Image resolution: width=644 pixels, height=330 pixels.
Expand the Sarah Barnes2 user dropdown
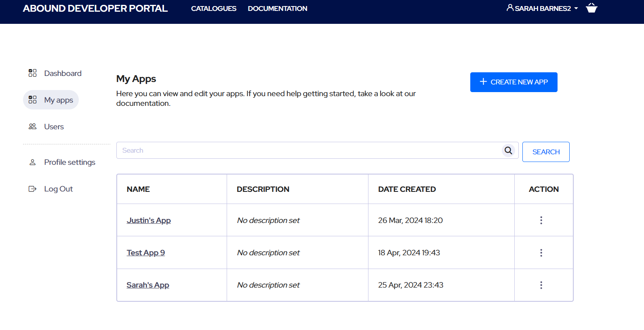pos(542,8)
